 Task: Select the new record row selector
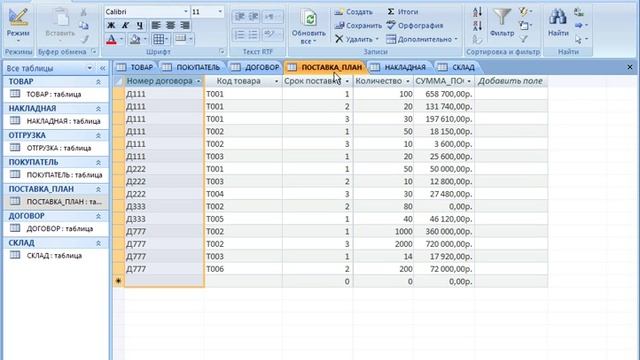click(118, 281)
